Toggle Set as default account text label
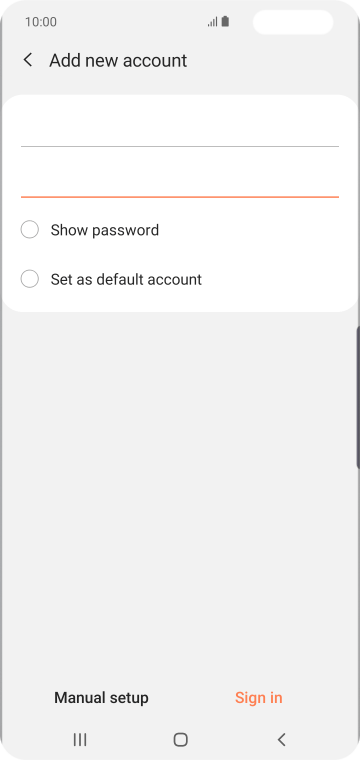 point(126,280)
